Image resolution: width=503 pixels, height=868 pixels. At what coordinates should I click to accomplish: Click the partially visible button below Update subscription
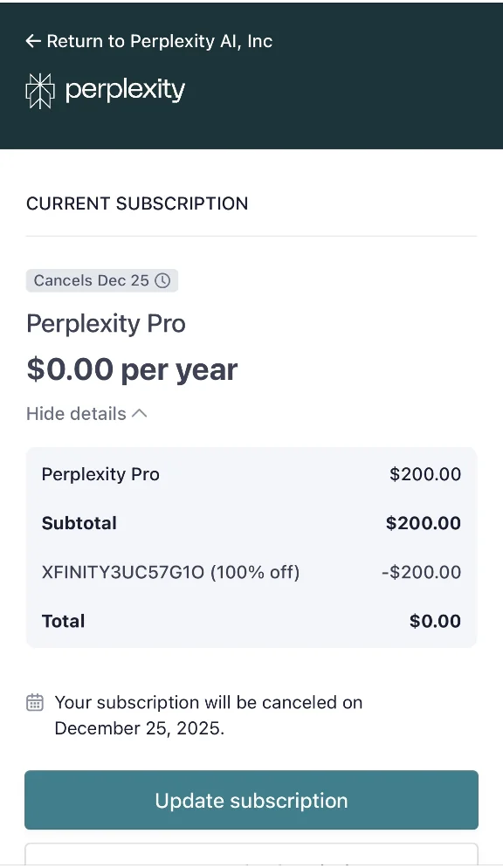(x=251, y=860)
